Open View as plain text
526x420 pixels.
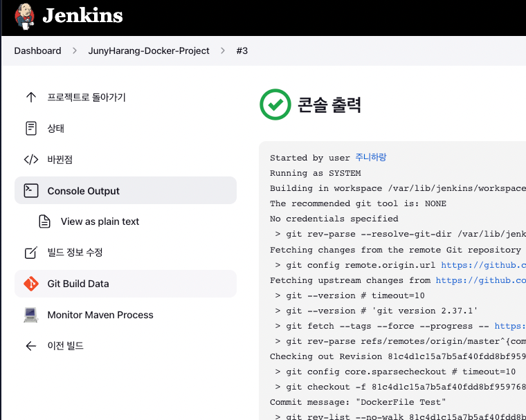coord(100,221)
